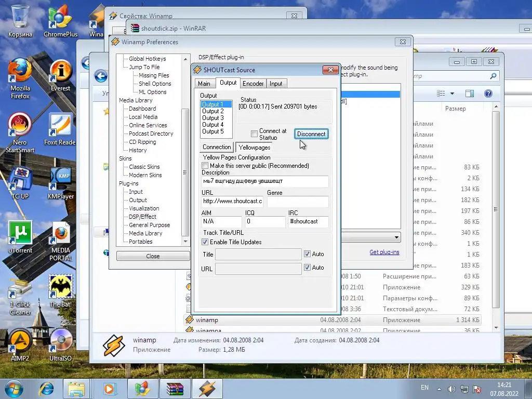Show hidden tray icons arrow
This screenshot has width=532, height=399.
[x=439, y=389]
